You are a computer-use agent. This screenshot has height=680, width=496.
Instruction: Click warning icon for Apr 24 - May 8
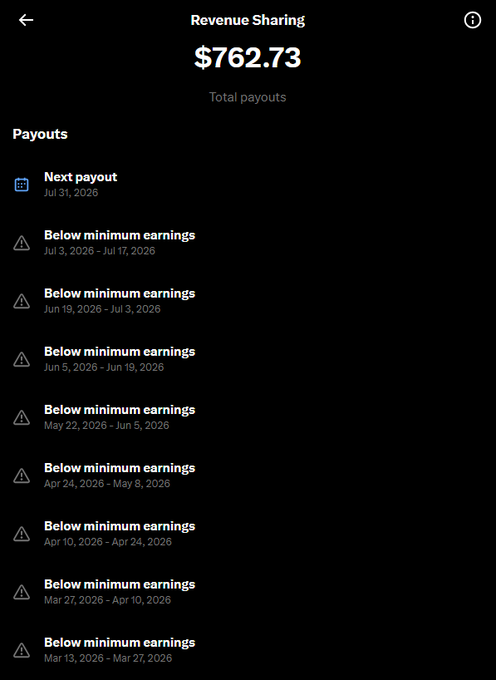[x=22, y=475]
